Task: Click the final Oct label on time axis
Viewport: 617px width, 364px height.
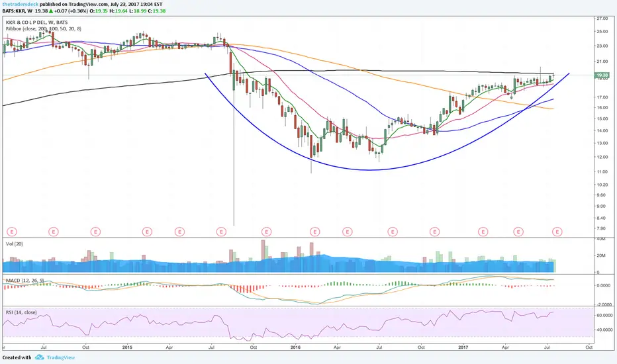Action: pos(589,347)
